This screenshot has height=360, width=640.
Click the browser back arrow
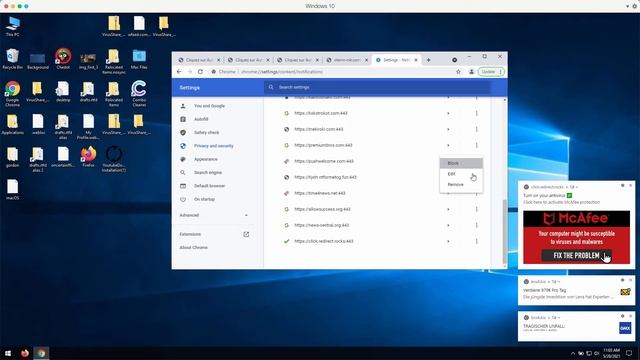[x=179, y=71]
